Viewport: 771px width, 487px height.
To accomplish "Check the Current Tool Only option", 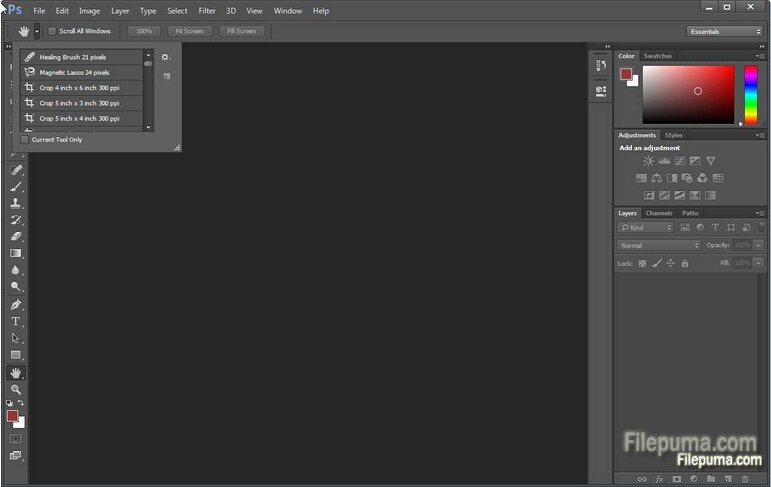I will 25,140.
